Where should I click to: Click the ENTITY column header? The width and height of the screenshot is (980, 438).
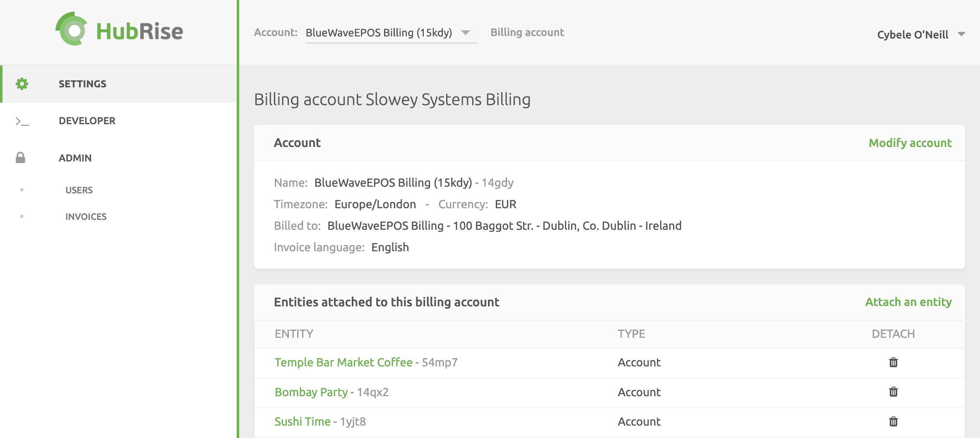(294, 334)
